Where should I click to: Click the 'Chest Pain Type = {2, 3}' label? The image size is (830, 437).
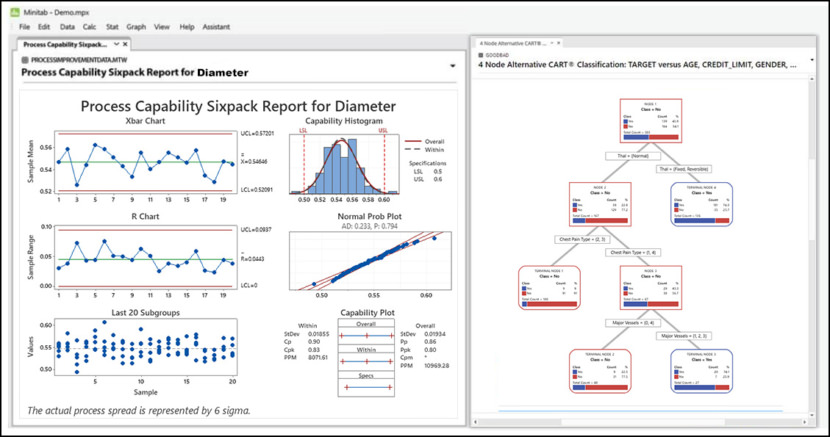[x=582, y=239]
